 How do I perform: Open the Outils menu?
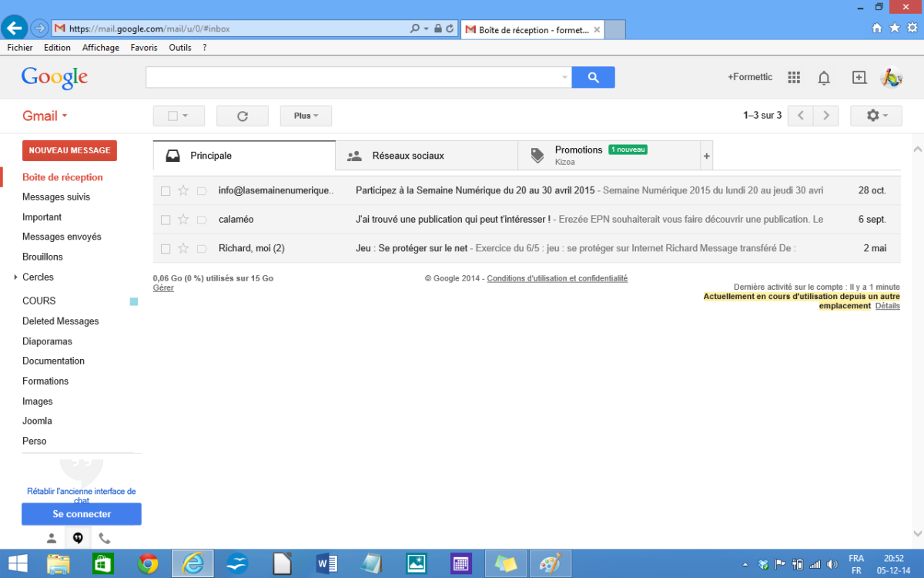pyautogui.click(x=180, y=47)
